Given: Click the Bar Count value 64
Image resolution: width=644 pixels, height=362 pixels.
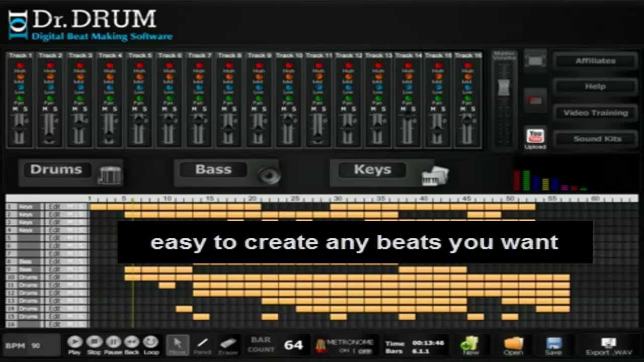Looking at the screenshot, I should click(x=293, y=345).
